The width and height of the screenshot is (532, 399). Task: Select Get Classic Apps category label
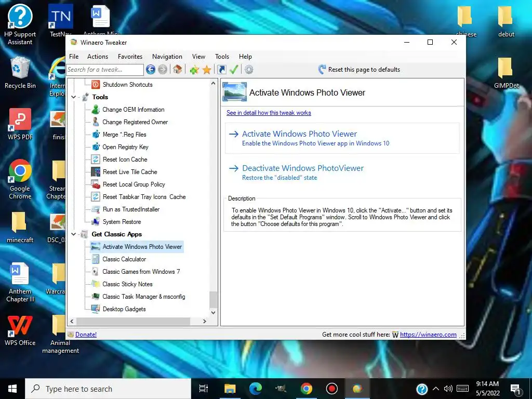tap(117, 234)
